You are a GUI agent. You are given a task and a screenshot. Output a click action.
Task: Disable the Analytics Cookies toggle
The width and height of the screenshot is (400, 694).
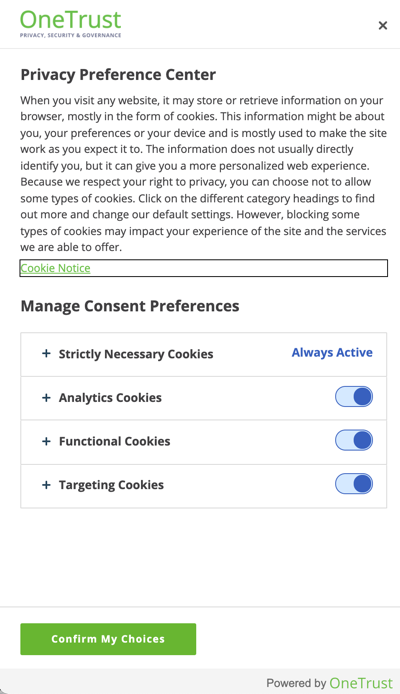coord(354,397)
